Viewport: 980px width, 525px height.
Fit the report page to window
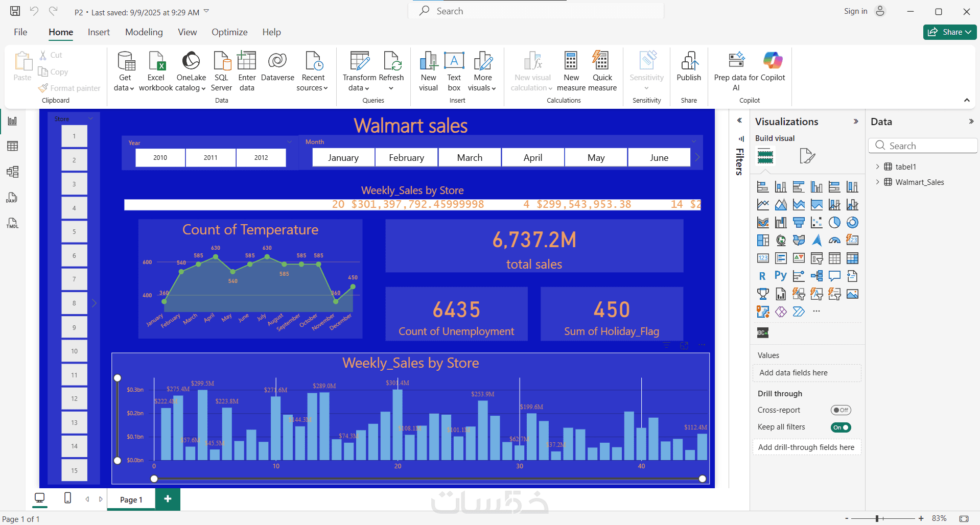(964, 518)
